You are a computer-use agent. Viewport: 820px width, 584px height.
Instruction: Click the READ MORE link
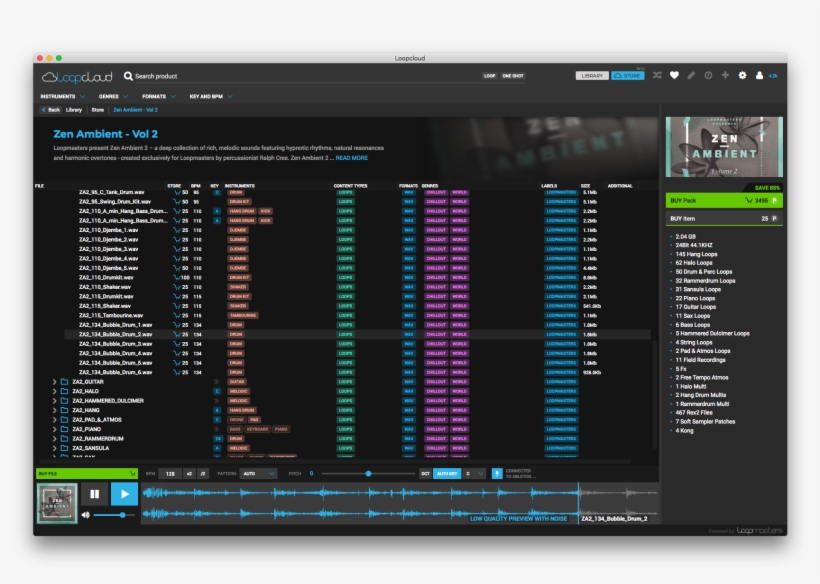351,158
